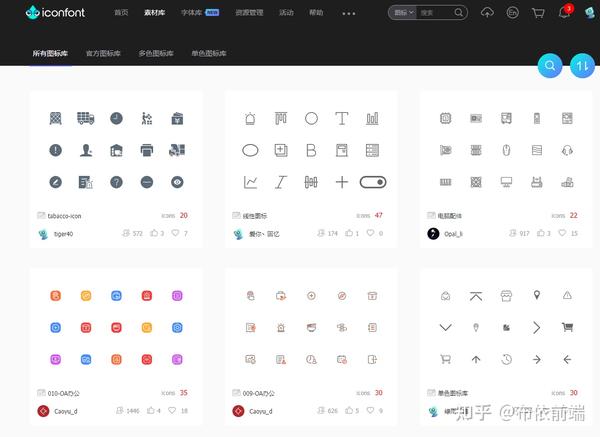Select the 所有图标库 tab
Image resolution: width=600 pixels, height=437 pixels.
point(50,53)
